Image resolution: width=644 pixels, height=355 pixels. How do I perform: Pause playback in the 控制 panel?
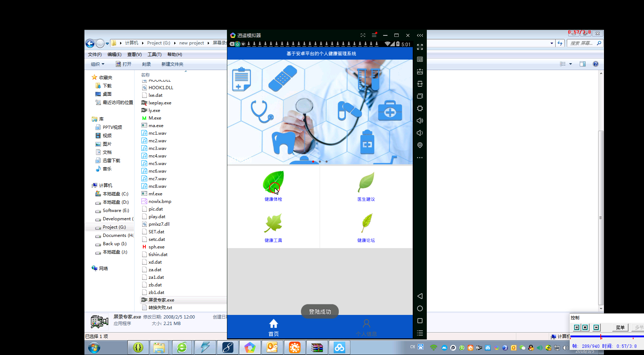[x=577, y=327]
